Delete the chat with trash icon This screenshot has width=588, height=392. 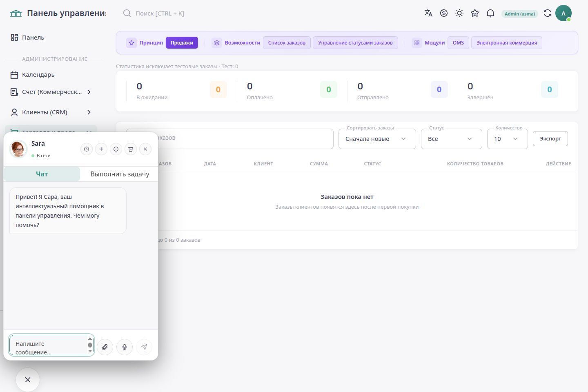[x=131, y=149]
